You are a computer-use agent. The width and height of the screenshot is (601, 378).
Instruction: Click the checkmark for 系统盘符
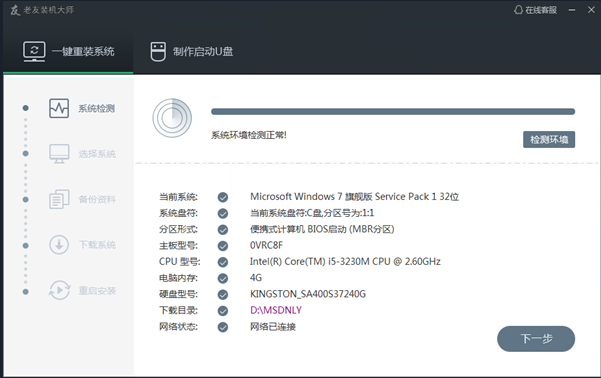(223, 214)
